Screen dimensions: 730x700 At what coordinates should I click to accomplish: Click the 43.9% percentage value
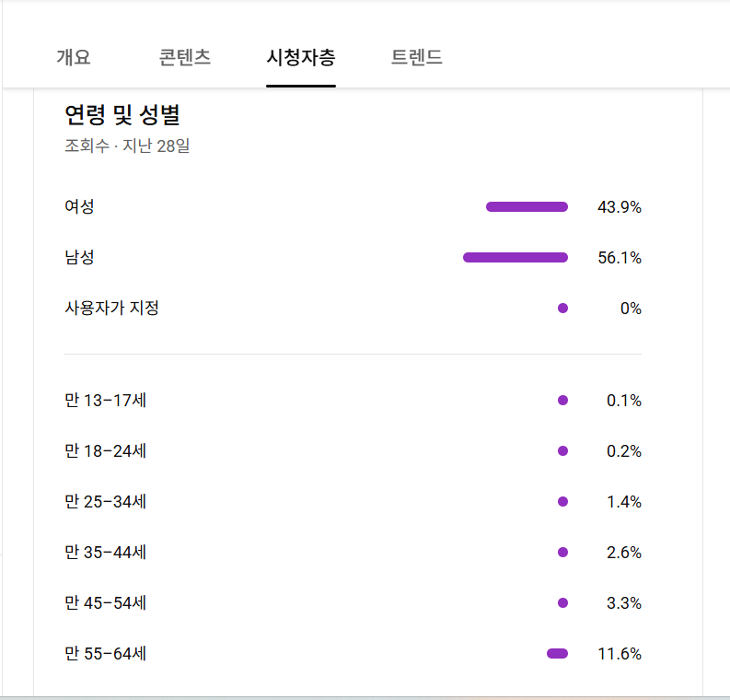point(619,207)
